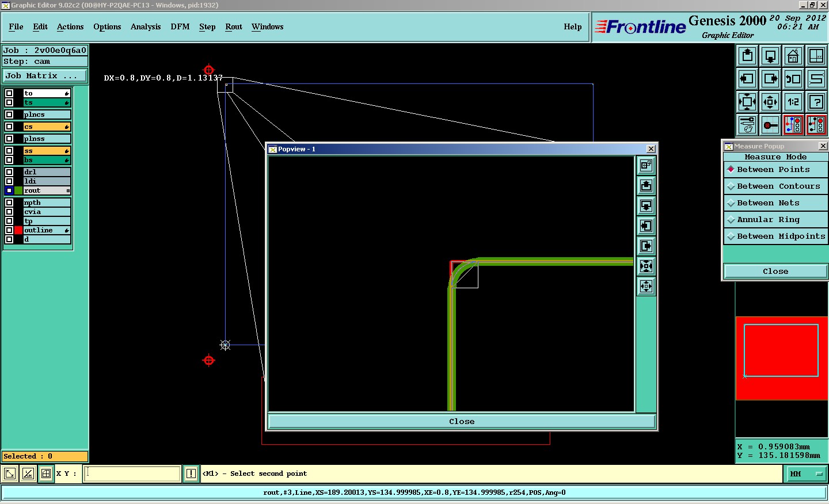The width and height of the screenshot is (829, 504).
Task: Toggle display checkbox for layer ts
Action: (9, 102)
